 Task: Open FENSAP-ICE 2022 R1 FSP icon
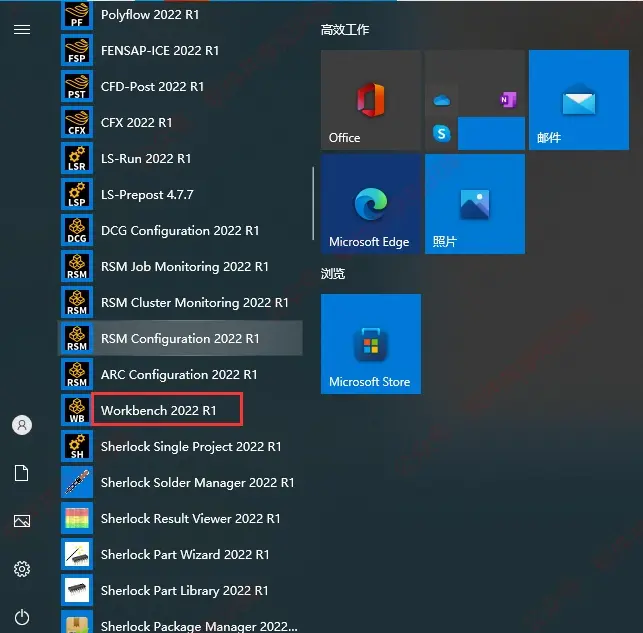(x=77, y=50)
